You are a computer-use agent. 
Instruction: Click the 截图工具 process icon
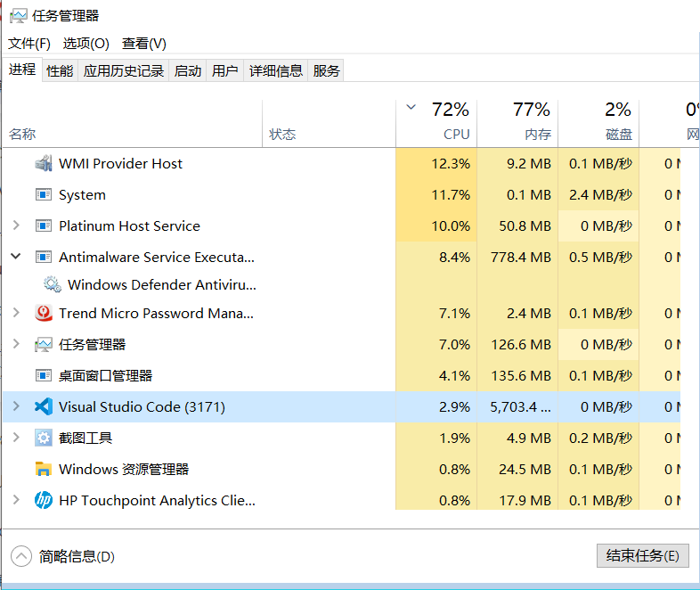[44, 438]
